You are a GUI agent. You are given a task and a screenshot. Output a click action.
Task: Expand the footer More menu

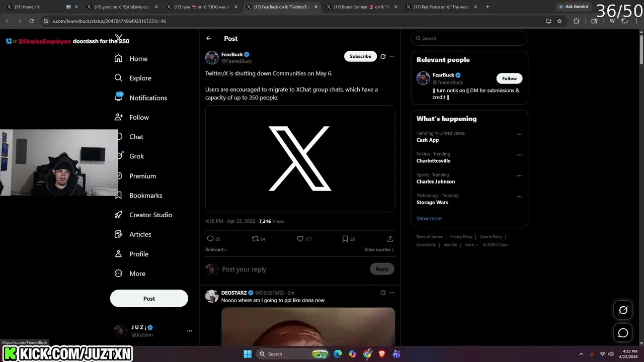click(x=471, y=245)
